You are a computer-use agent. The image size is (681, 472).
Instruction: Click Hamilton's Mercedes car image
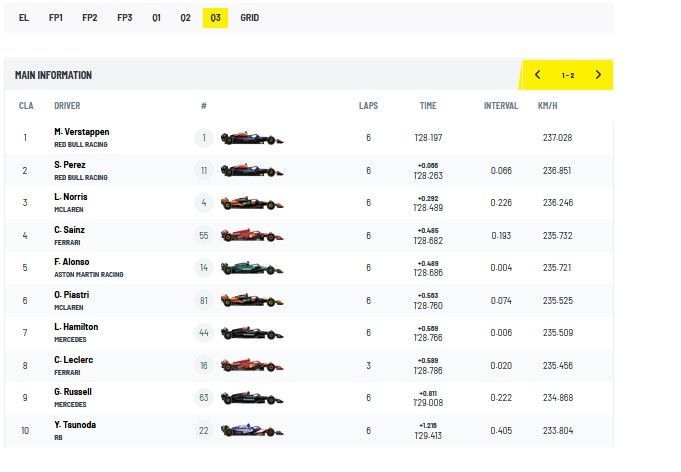(252, 333)
